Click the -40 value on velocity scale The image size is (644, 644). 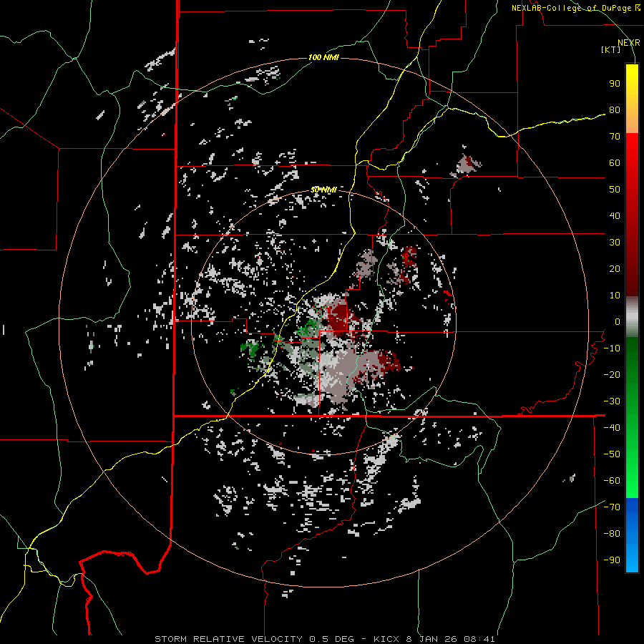click(x=612, y=428)
